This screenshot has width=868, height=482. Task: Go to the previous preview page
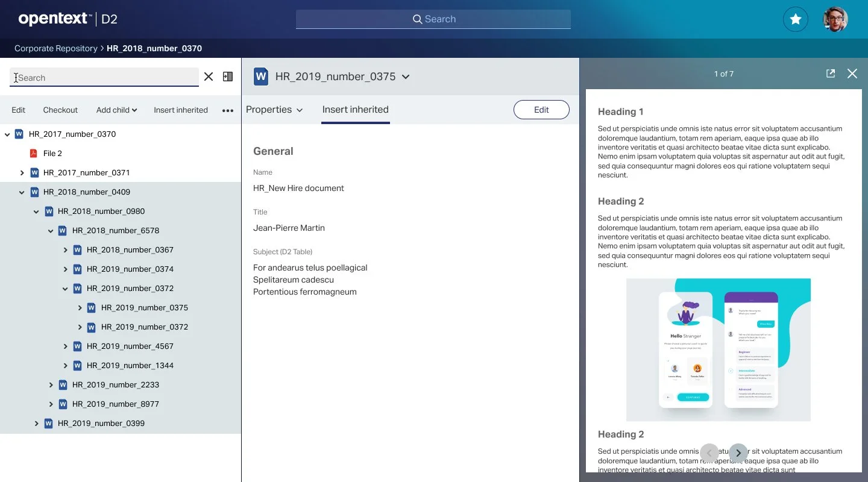click(709, 453)
